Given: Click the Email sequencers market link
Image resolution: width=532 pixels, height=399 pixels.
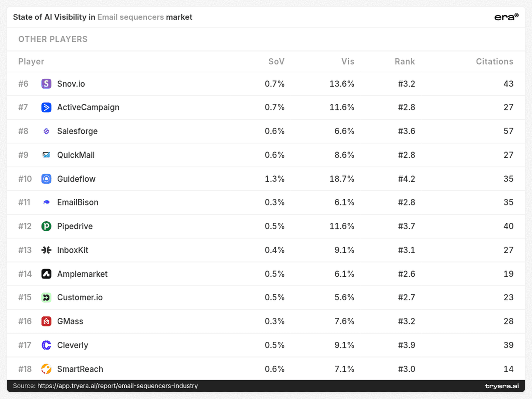Looking at the screenshot, I should (x=130, y=17).
